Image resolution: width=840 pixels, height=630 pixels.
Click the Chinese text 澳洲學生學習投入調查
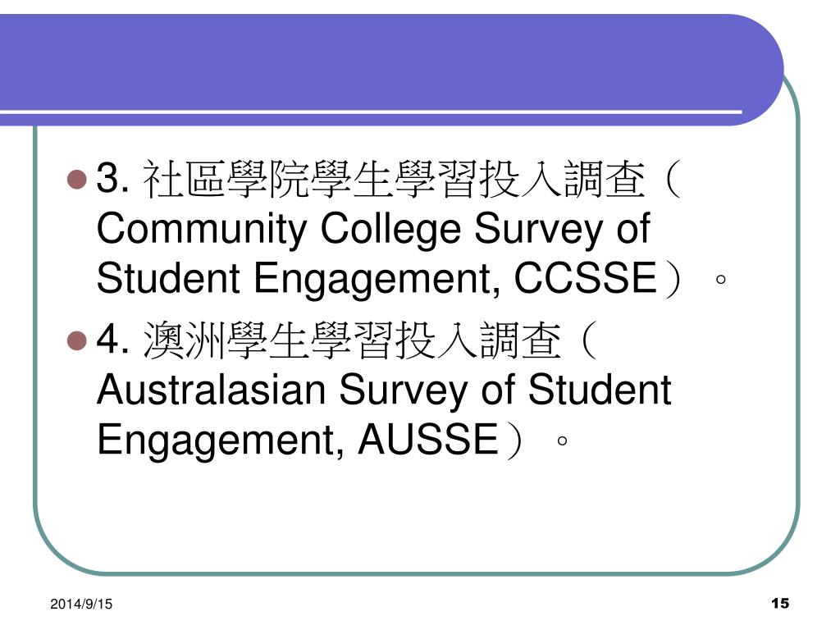(x=352, y=340)
